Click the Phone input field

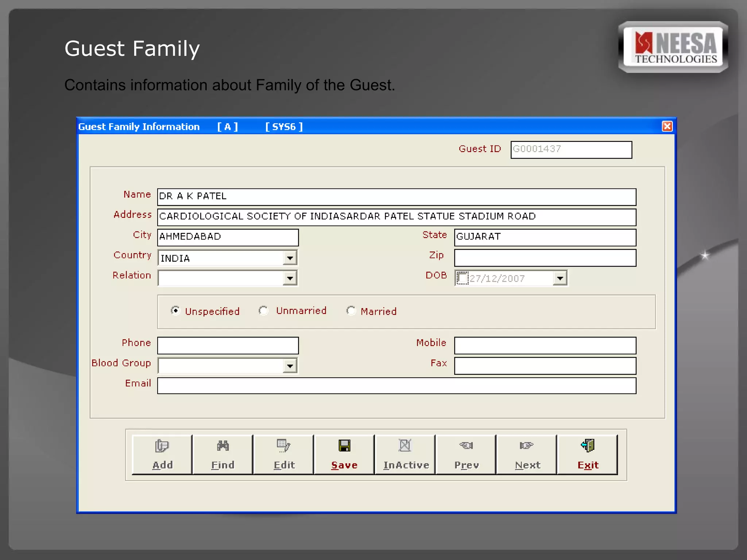point(228,345)
